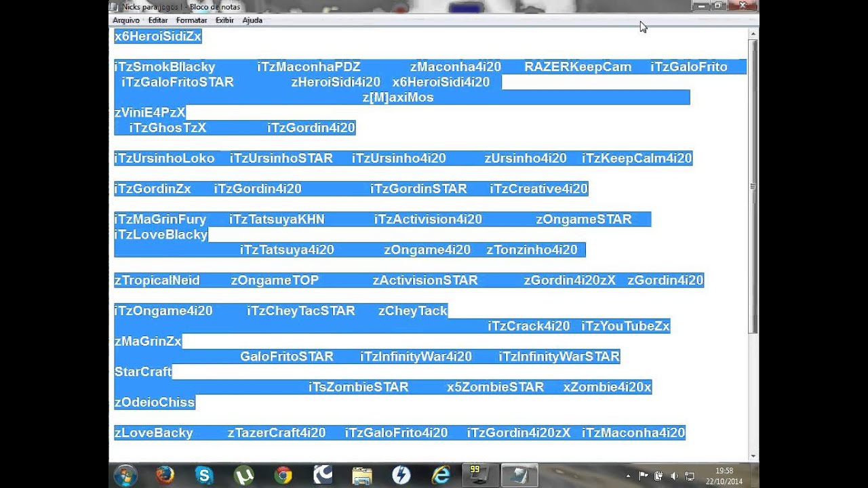Minimize the Bloco de notas window
The image size is (868, 488).
(701, 5)
